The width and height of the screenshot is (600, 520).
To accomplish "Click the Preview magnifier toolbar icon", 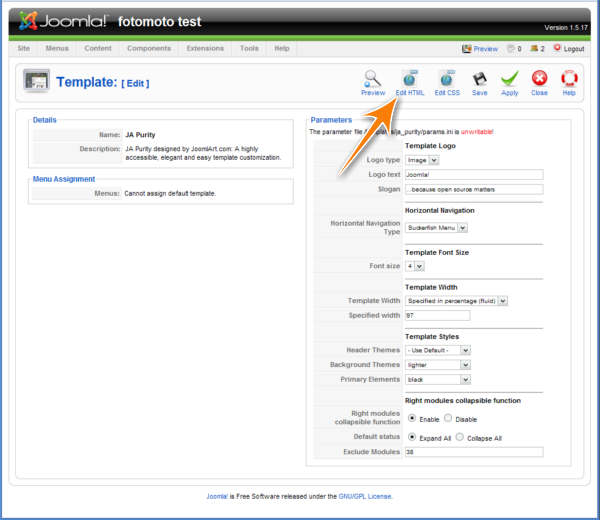I will pyautogui.click(x=372, y=78).
